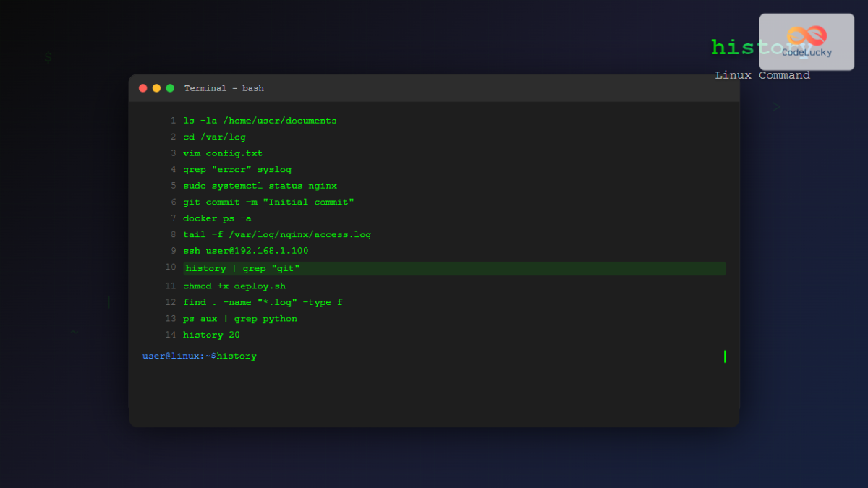Select command line 1 ls -la /home/user/documents
The width and height of the screenshot is (868, 488).
click(x=260, y=120)
